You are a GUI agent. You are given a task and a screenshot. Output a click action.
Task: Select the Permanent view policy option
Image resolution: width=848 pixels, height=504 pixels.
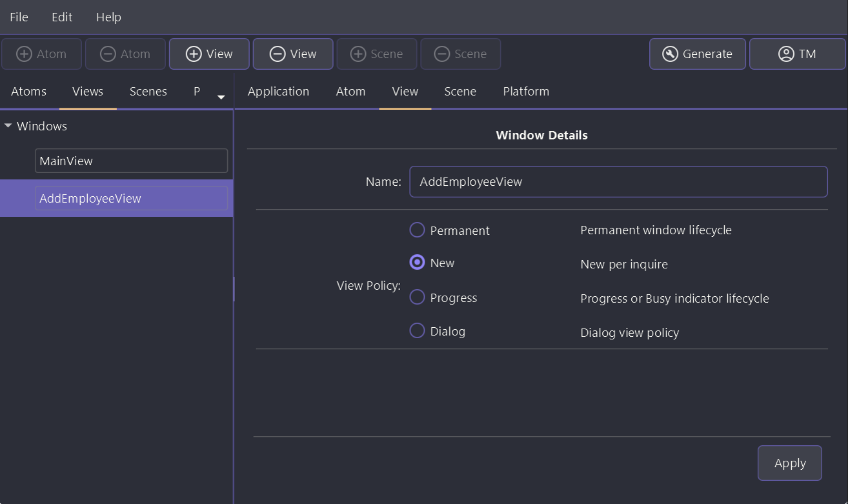tap(418, 230)
